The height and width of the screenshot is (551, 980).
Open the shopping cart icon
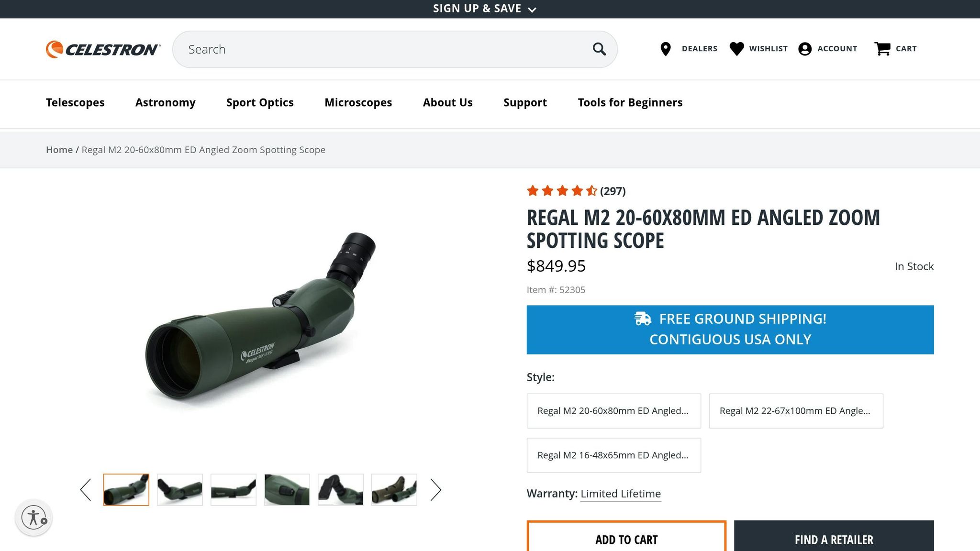point(882,48)
